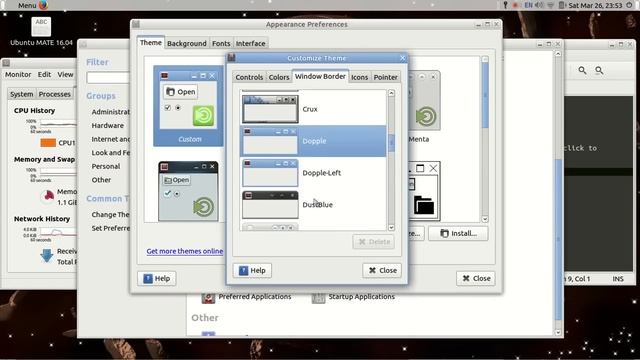Click Help in Appearance Preferences

[x=157, y=278]
